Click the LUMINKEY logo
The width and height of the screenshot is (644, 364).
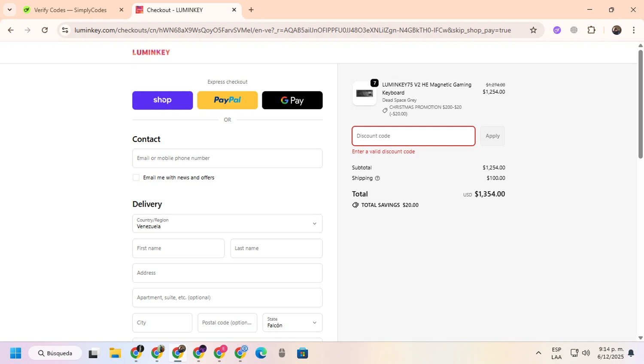151,52
